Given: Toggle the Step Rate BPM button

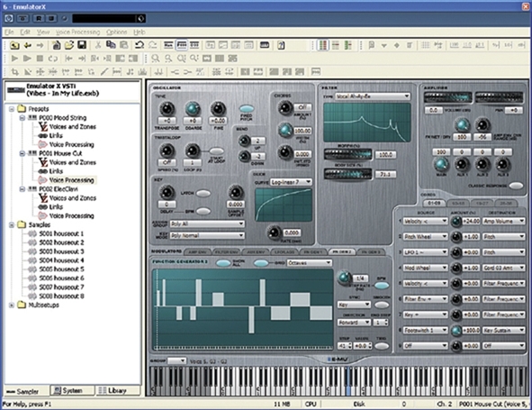Looking at the screenshot, I should coord(382,286).
